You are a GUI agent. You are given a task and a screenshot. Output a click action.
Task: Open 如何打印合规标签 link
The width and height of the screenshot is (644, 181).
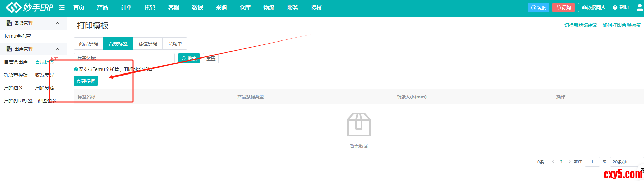622,25
